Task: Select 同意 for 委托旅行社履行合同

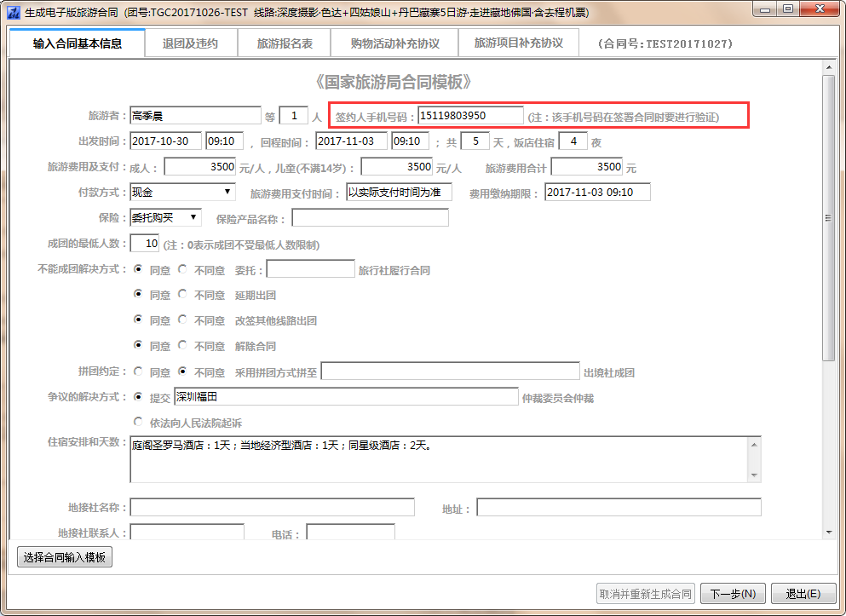Action: (139, 268)
